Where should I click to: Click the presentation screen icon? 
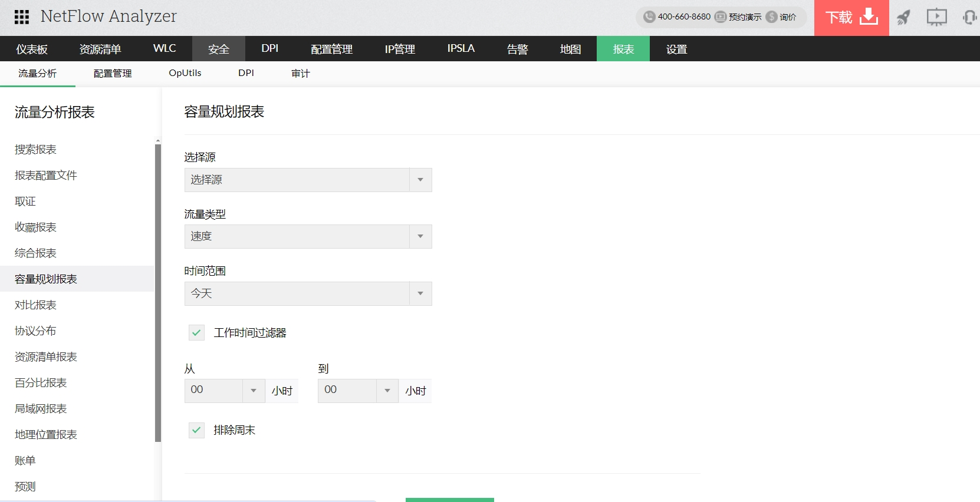pyautogui.click(x=936, y=18)
